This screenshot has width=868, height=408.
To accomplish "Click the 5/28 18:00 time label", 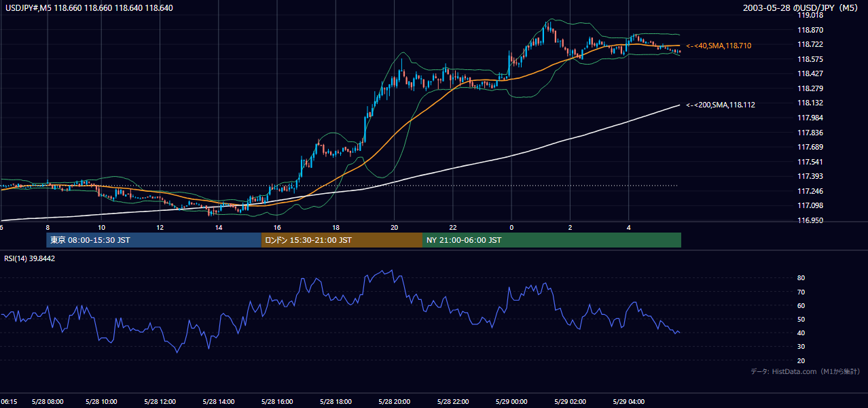I will (x=336, y=402).
